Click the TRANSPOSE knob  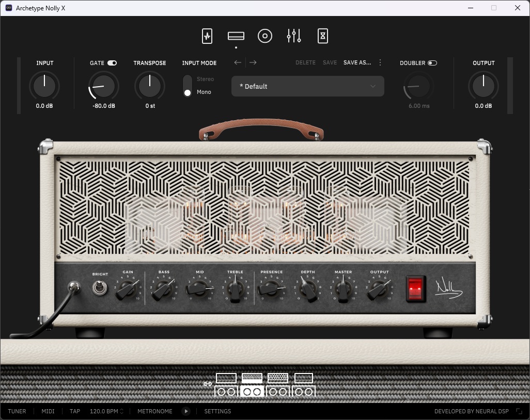pos(150,86)
